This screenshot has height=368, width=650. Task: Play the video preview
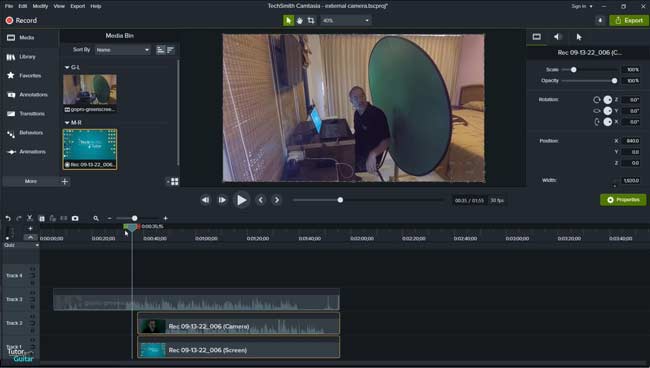241,200
